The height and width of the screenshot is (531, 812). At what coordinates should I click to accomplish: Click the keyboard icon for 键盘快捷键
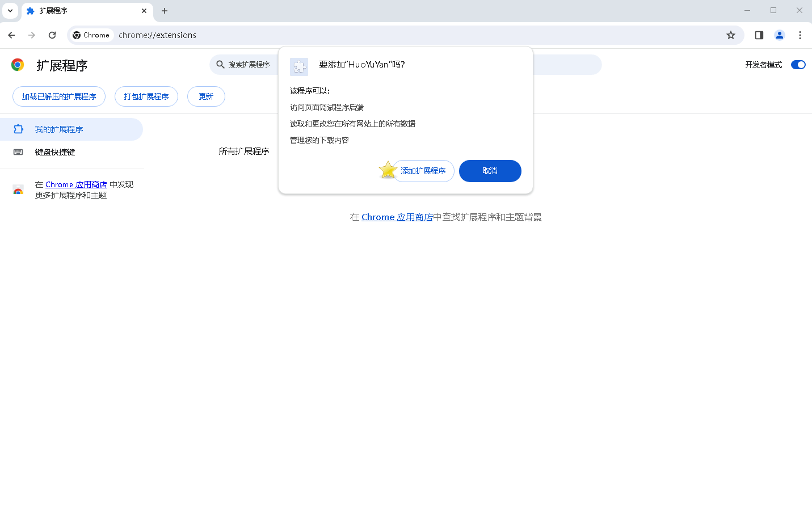click(x=18, y=152)
